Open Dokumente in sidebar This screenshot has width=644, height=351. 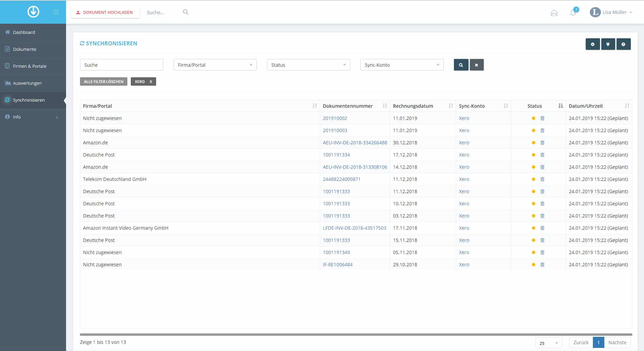pos(33,49)
